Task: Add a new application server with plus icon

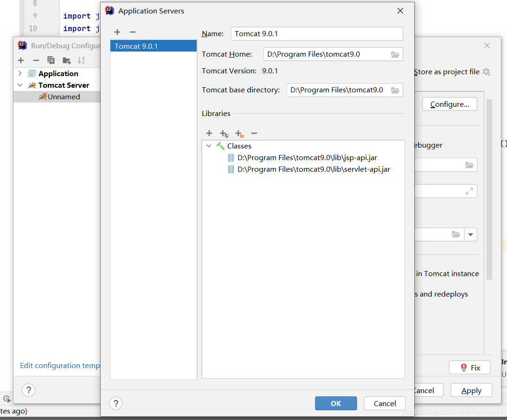Action: (117, 32)
